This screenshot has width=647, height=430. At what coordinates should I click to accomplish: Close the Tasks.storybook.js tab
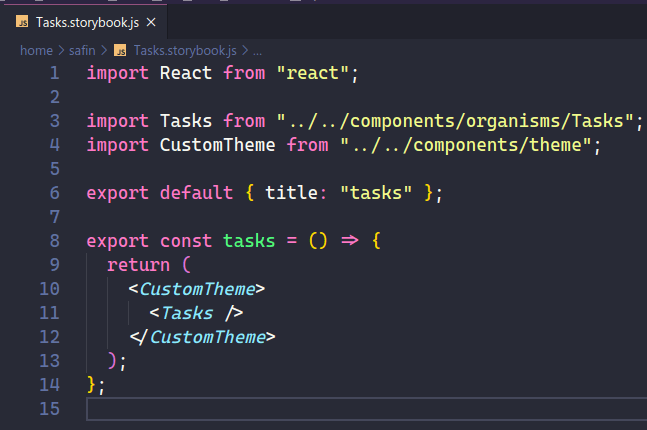151,22
